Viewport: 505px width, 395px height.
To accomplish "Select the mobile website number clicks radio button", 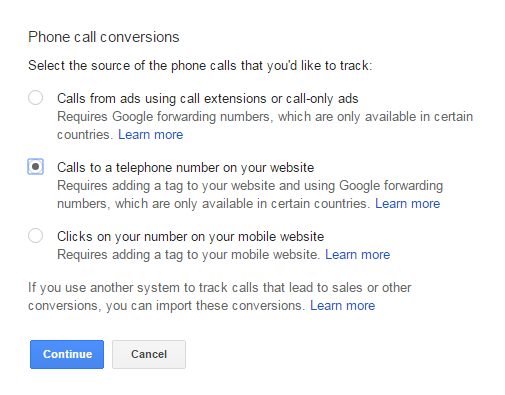I will [35, 236].
